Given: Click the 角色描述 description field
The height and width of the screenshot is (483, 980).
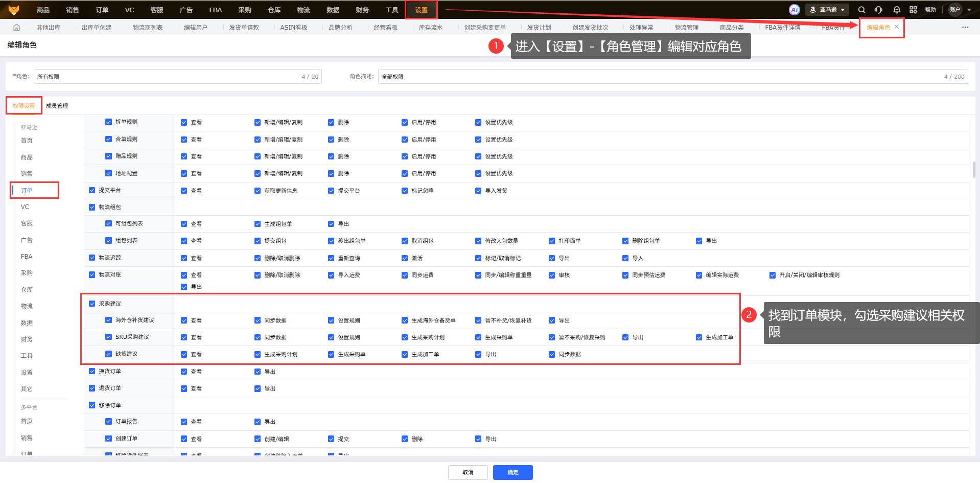Looking at the screenshot, I should point(673,77).
